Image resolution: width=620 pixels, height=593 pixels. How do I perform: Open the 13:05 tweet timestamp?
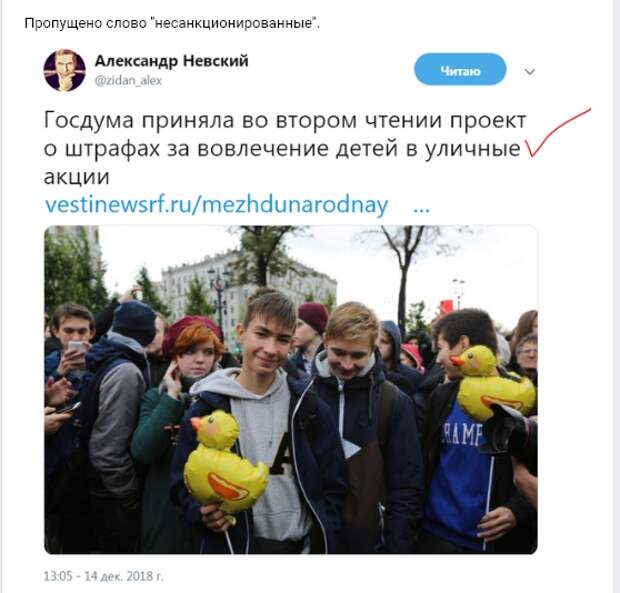[x=104, y=576]
